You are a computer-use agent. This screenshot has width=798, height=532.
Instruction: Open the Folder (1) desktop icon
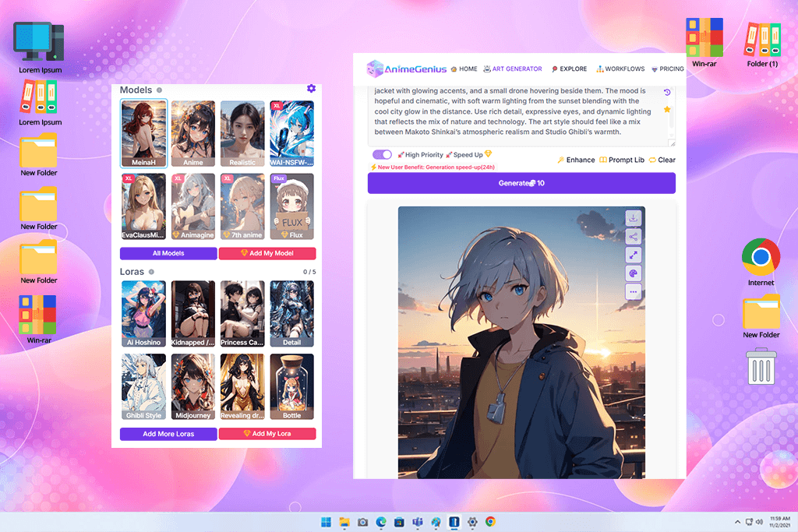tap(762, 44)
